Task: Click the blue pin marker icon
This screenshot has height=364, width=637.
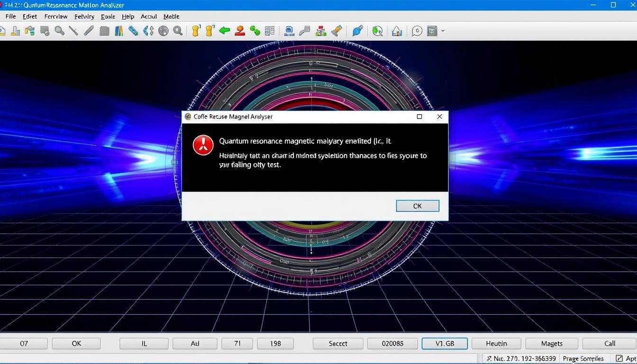Action: [357, 31]
